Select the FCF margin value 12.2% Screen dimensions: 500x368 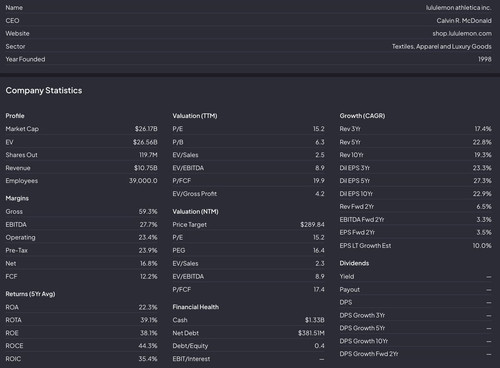[x=149, y=276]
